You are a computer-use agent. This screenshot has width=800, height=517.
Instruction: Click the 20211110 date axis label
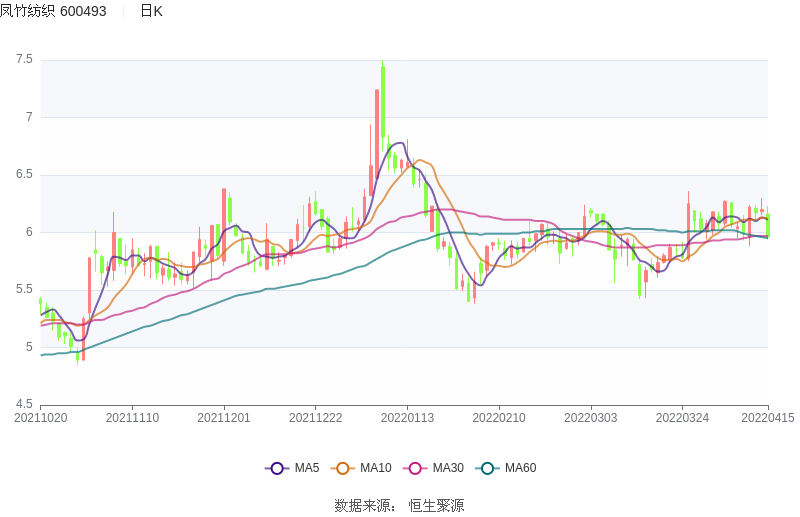(132, 418)
